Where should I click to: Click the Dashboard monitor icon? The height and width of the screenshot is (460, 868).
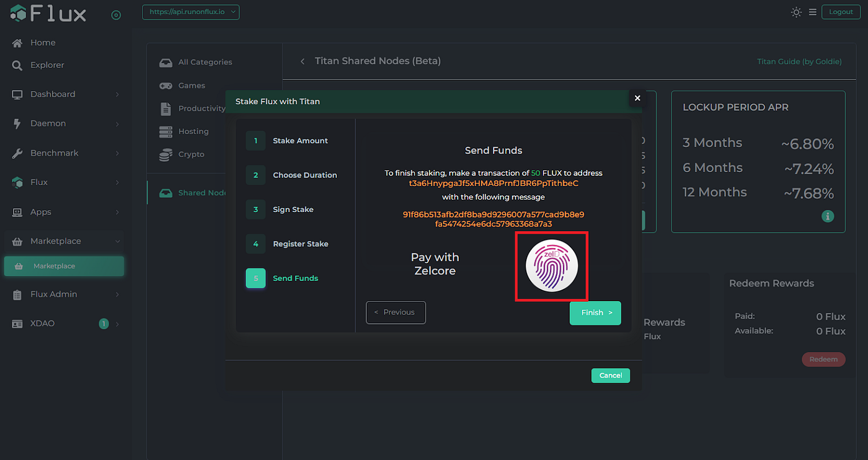coord(17,94)
